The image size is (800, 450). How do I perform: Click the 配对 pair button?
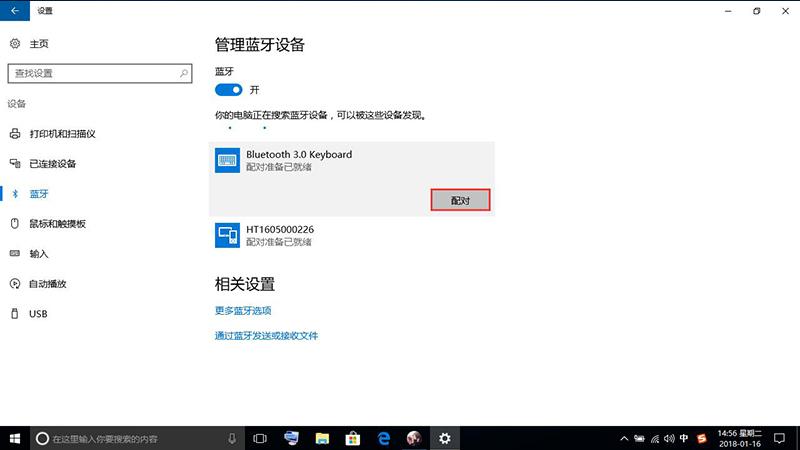click(460, 200)
